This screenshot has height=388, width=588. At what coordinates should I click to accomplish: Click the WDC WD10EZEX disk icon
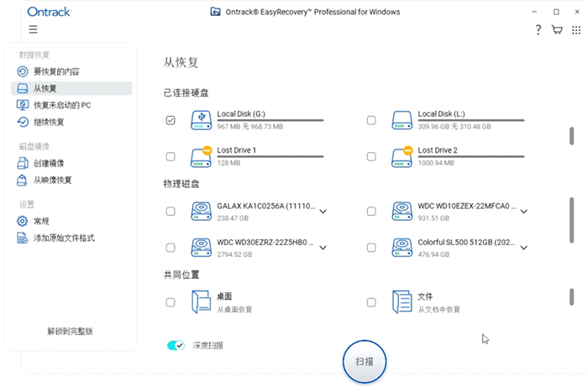click(402, 211)
